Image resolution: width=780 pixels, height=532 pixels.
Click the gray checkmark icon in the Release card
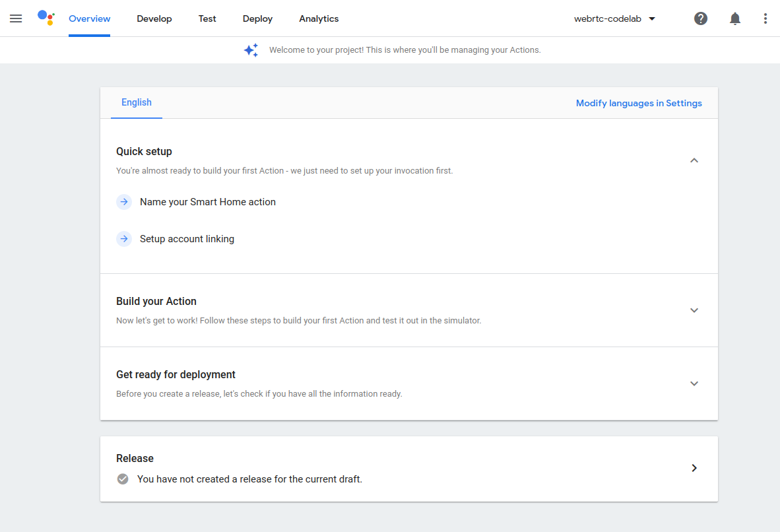point(123,479)
